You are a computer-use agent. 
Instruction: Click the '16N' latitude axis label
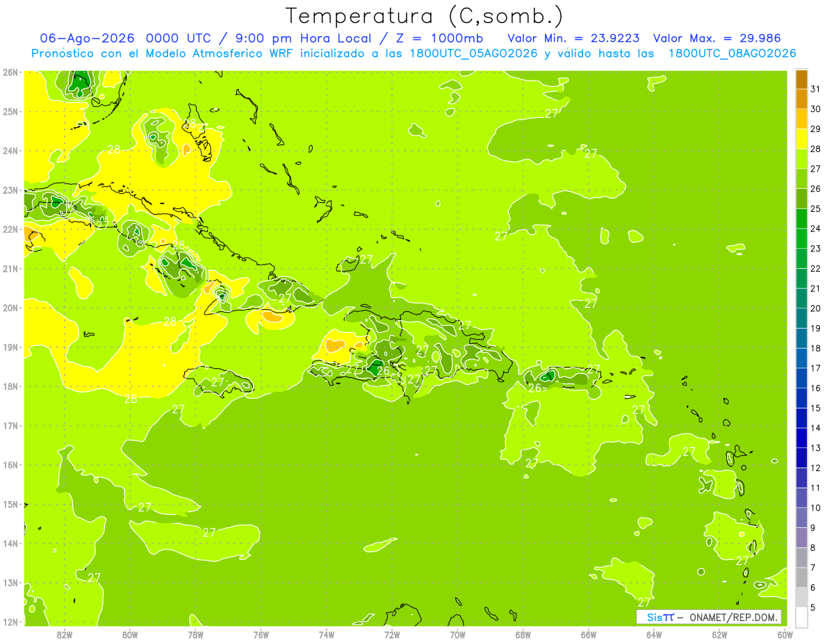[x=10, y=465]
